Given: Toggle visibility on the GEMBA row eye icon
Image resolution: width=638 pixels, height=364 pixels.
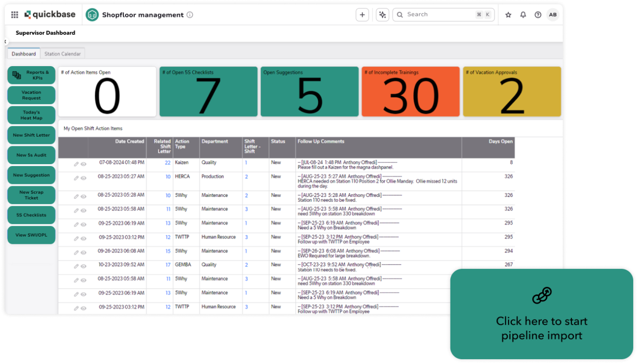Looking at the screenshot, I should (83, 265).
